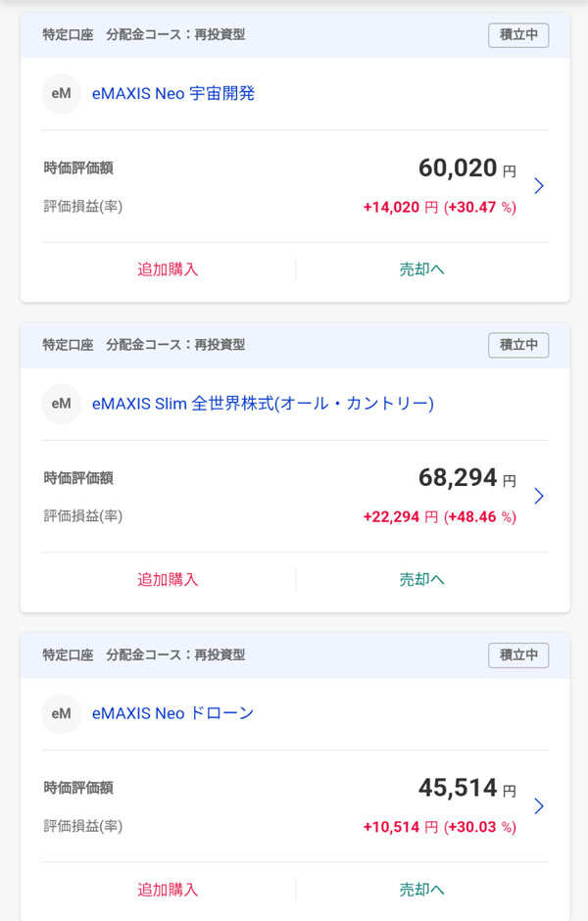Image resolution: width=588 pixels, height=921 pixels.
Task: Expand details arrow for eMAXIS Neo 宇宙開発
Action: [538, 186]
